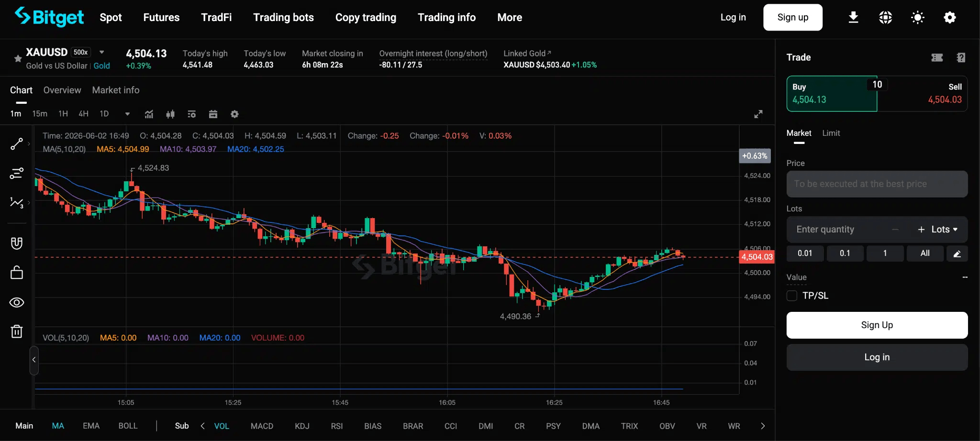Select the Buy 4,504.13 side

[832, 94]
